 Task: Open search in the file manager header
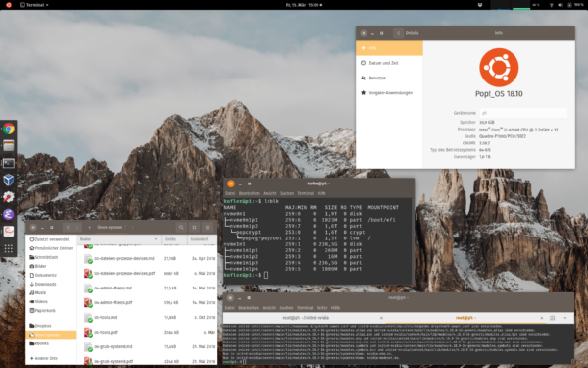tap(181, 228)
